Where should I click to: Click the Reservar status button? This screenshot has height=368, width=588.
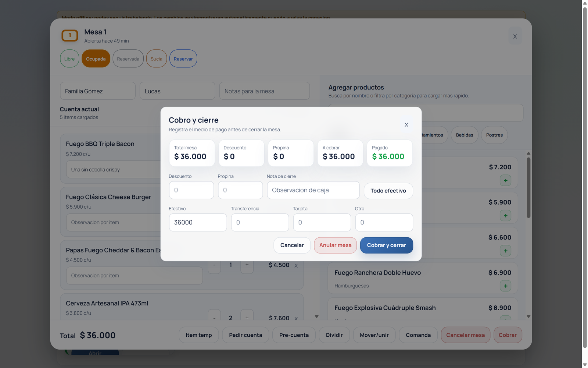pos(183,59)
